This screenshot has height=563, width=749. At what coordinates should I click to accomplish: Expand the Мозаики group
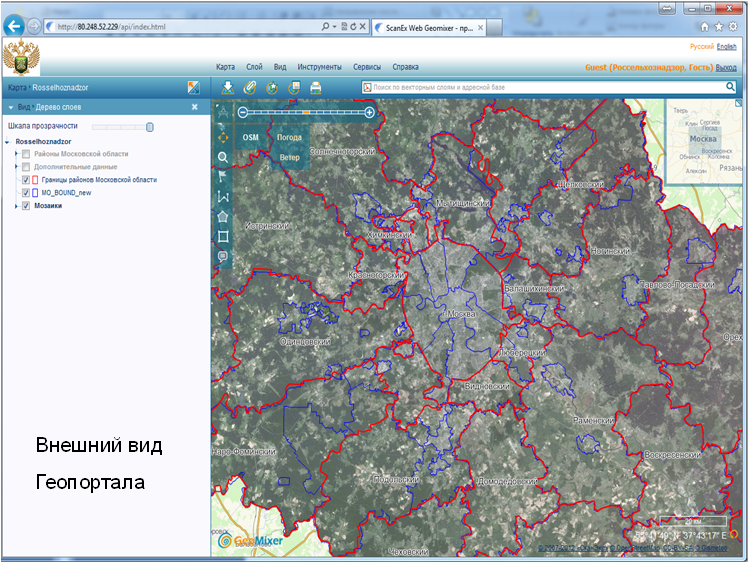pyautogui.click(x=16, y=206)
